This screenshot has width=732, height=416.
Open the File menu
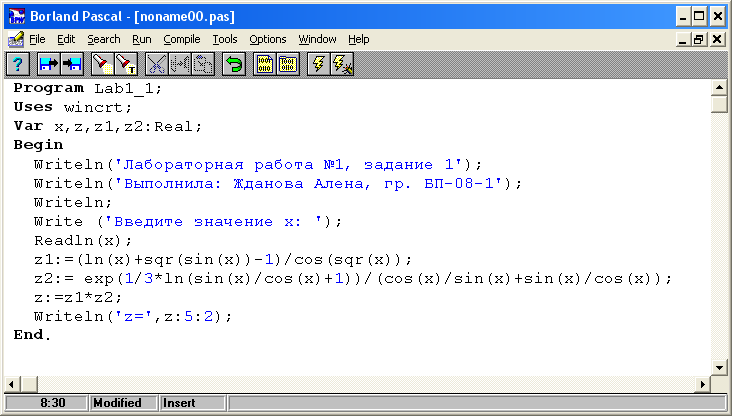(x=37, y=39)
